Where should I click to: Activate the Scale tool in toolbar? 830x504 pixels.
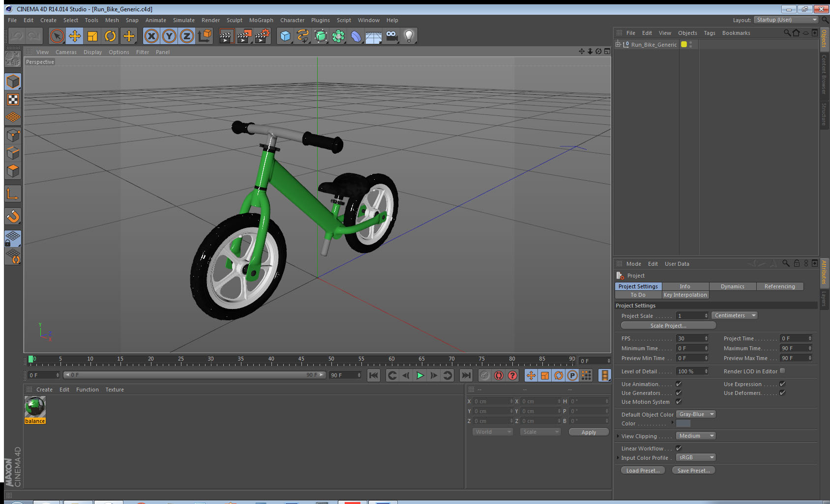pyautogui.click(x=92, y=36)
